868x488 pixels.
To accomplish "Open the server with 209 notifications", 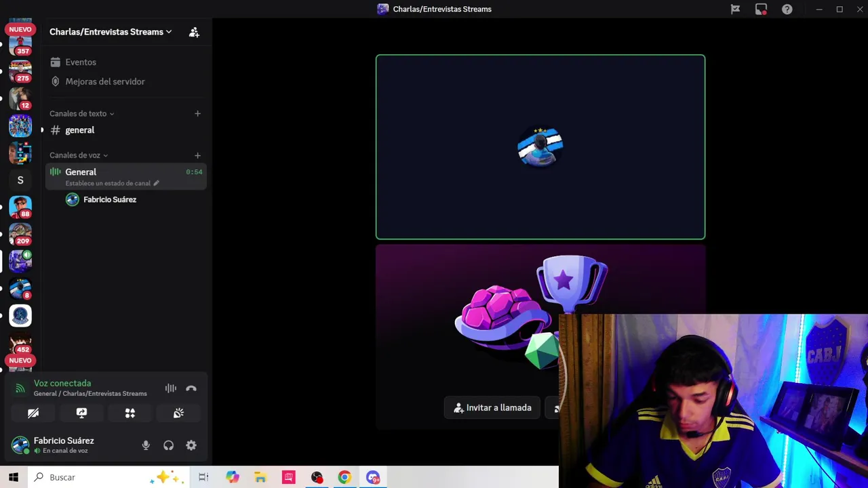I will 20,234.
